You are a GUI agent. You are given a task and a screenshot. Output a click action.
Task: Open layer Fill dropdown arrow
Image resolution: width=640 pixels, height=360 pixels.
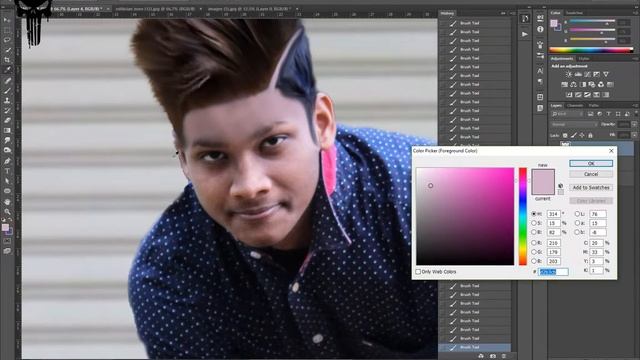tap(634, 135)
